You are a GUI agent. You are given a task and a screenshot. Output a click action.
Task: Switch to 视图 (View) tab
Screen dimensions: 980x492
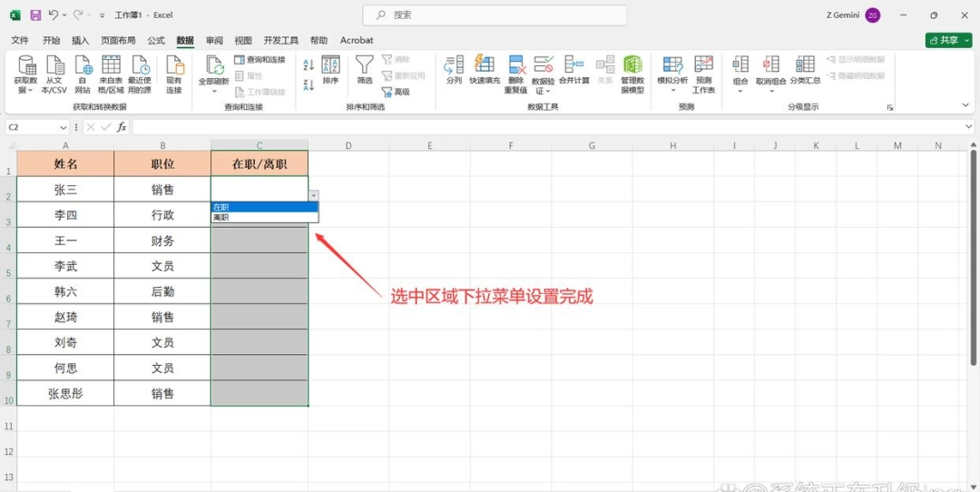243,40
